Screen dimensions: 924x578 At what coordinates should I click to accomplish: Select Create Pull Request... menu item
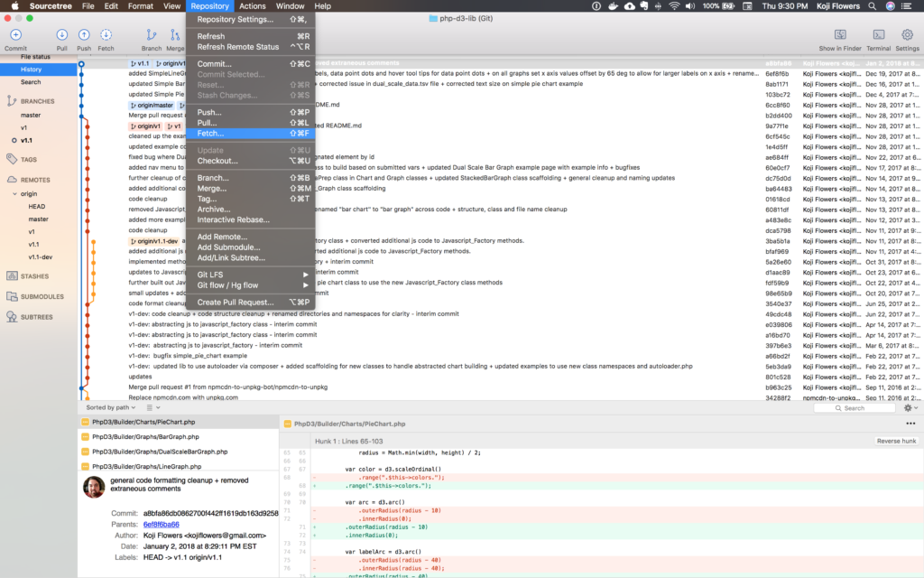tap(251, 302)
